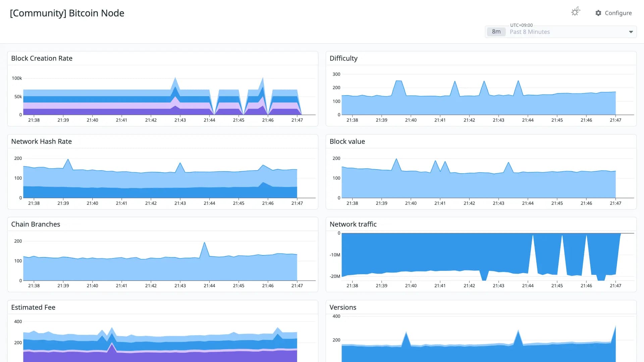Screen dimensions: 644x362
Task: Click the Difficulty chart peak near 21:39
Action: pyautogui.click(x=398, y=84)
